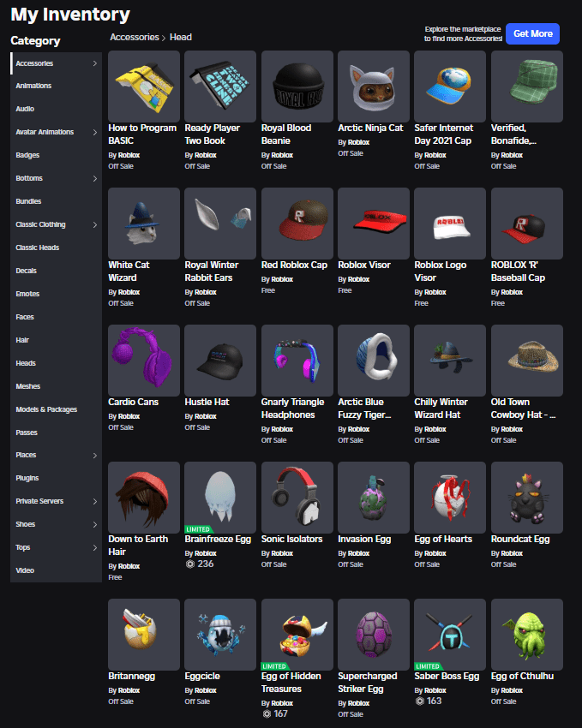Open the Invasion Egg thumbnail
Screen dimensions: 582x728
pyautogui.click(x=374, y=498)
